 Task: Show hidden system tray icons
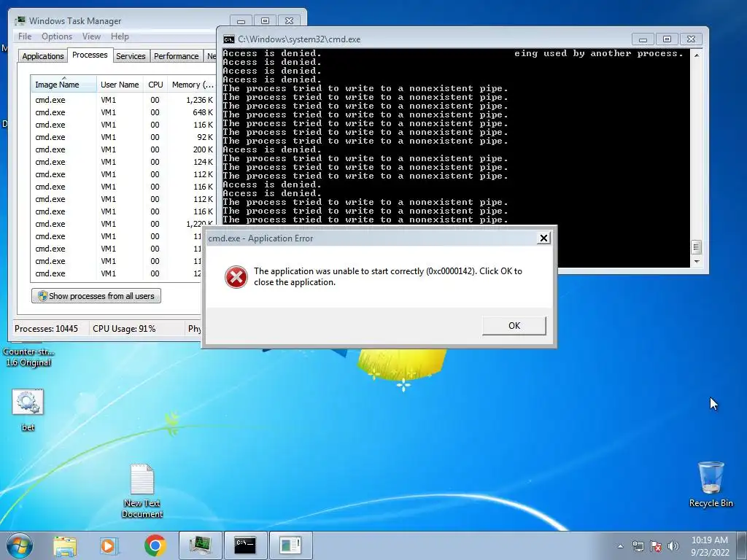[620, 546]
